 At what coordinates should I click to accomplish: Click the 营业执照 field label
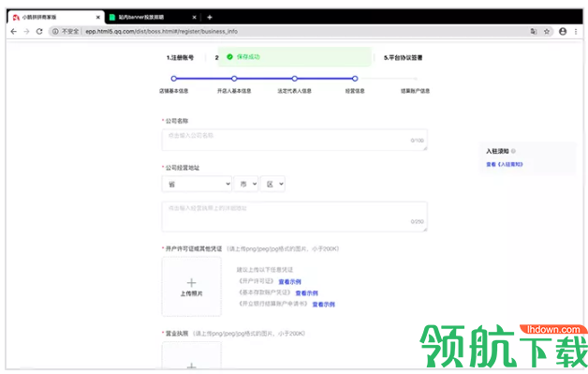point(177,334)
